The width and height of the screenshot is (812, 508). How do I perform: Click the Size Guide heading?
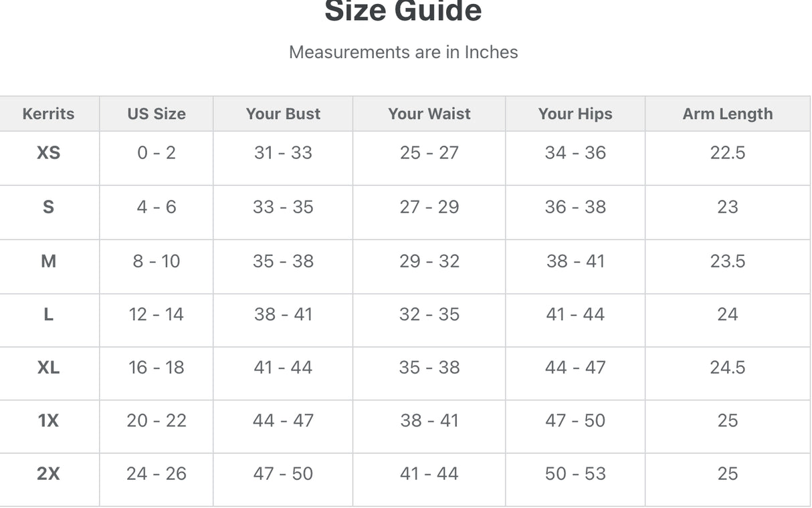tap(403, 11)
